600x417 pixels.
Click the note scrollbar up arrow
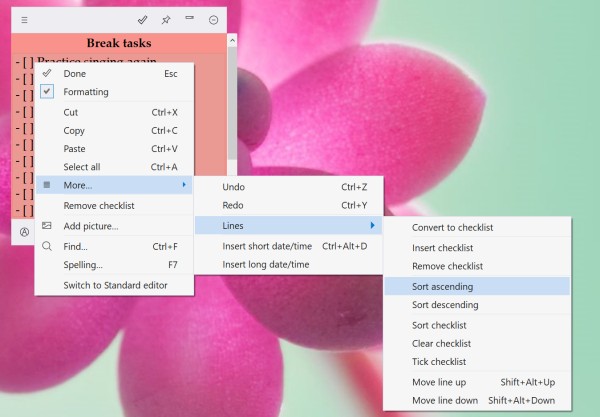[232, 42]
